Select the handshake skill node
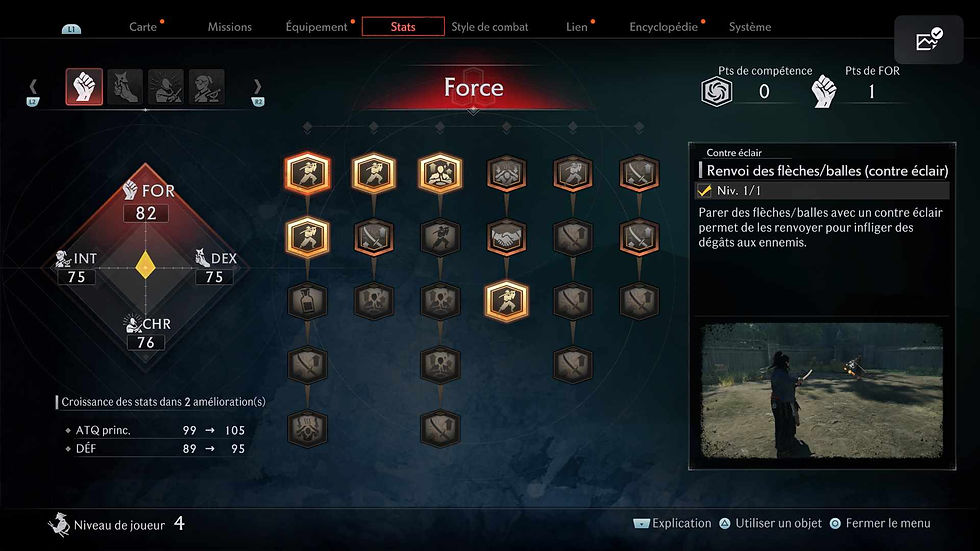Viewport: 980px width, 551px height. click(x=506, y=237)
